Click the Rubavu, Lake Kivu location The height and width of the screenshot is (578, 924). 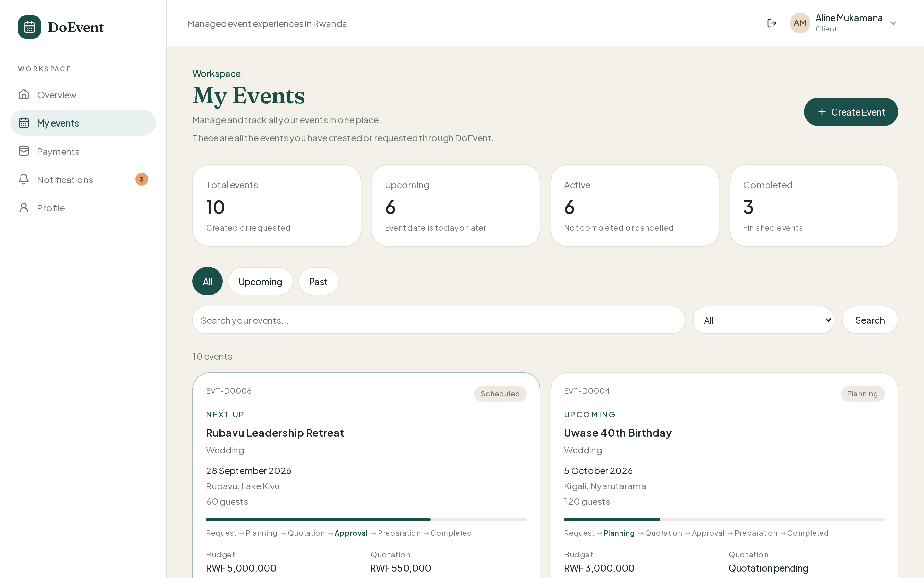pos(243,486)
